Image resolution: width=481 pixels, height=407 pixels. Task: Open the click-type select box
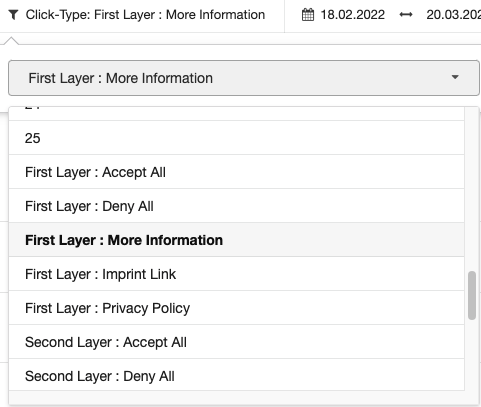tap(244, 78)
